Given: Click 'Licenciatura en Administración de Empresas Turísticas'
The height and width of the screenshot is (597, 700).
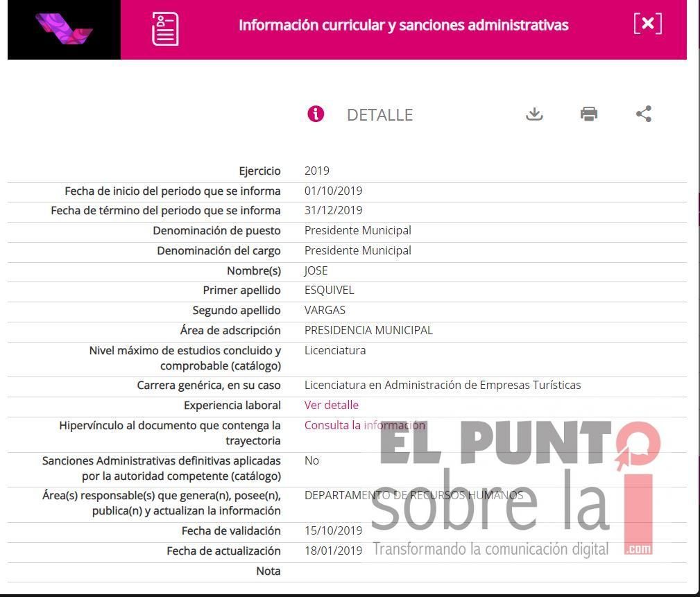Looking at the screenshot, I should click(x=443, y=385).
